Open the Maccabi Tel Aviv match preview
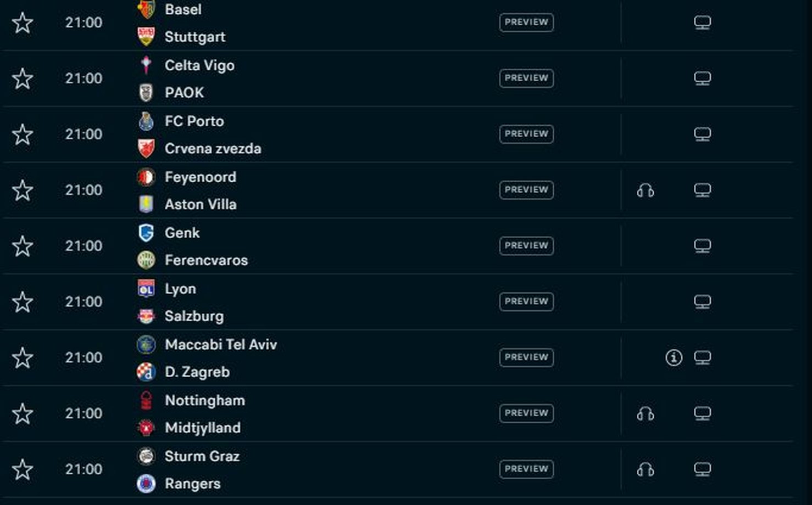 pyautogui.click(x=526, y=357)
